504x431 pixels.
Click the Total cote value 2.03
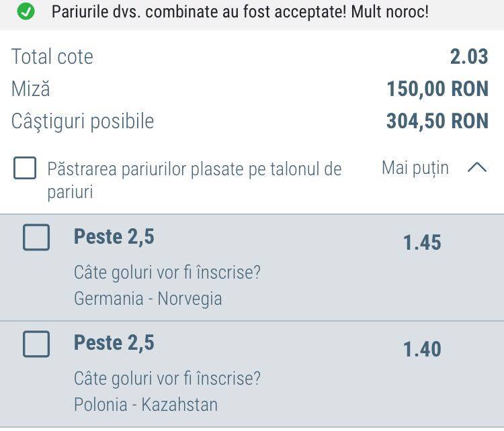(x=469, y=56)
